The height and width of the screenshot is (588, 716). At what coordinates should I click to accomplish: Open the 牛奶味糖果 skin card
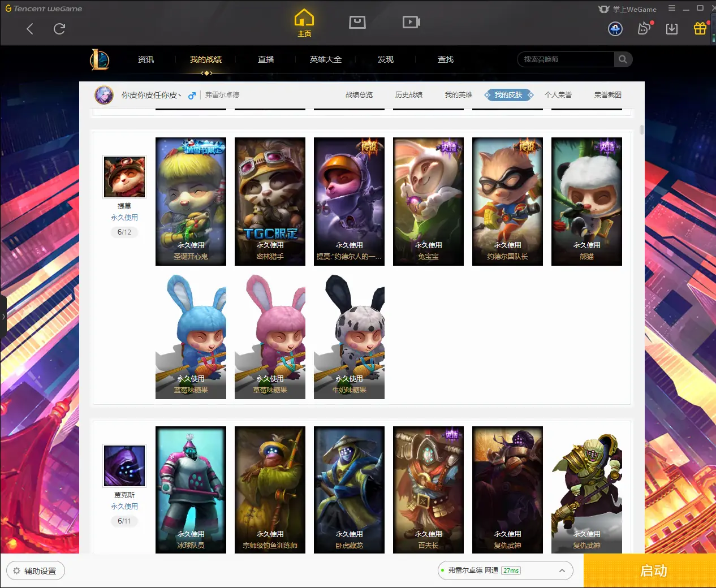click(x=349, y=336)
